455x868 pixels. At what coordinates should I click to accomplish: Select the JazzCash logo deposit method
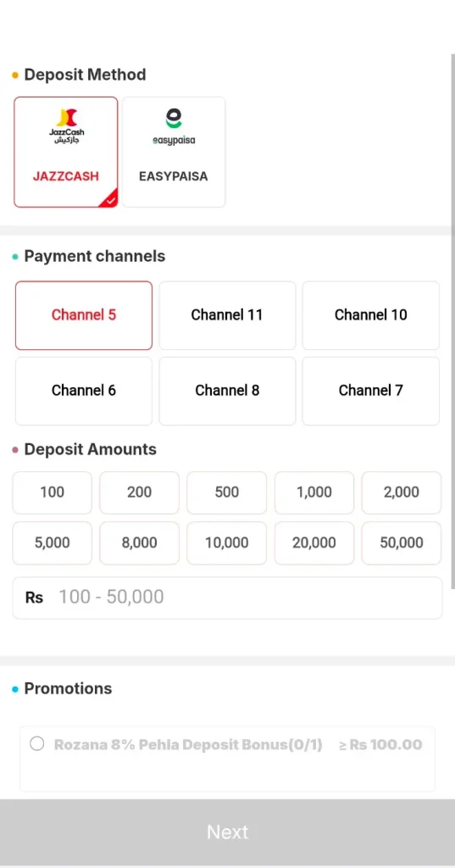(x=66, y=153)
